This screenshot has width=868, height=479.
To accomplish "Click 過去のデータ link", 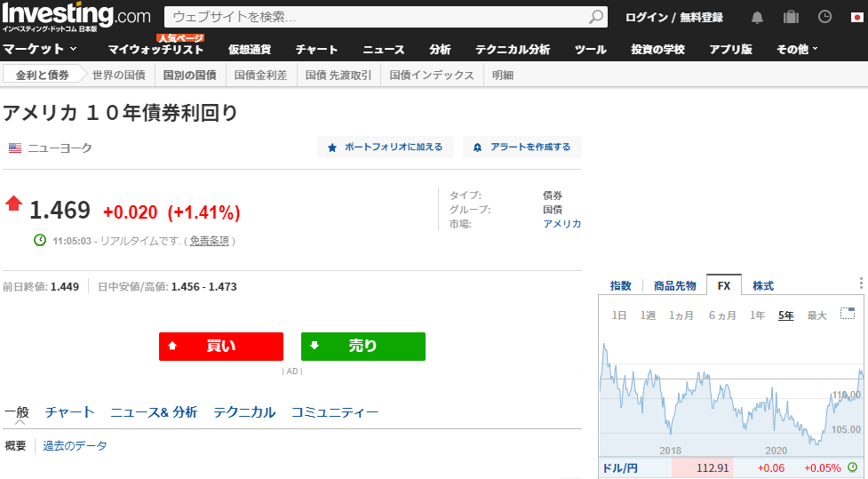I will point(75,446).
